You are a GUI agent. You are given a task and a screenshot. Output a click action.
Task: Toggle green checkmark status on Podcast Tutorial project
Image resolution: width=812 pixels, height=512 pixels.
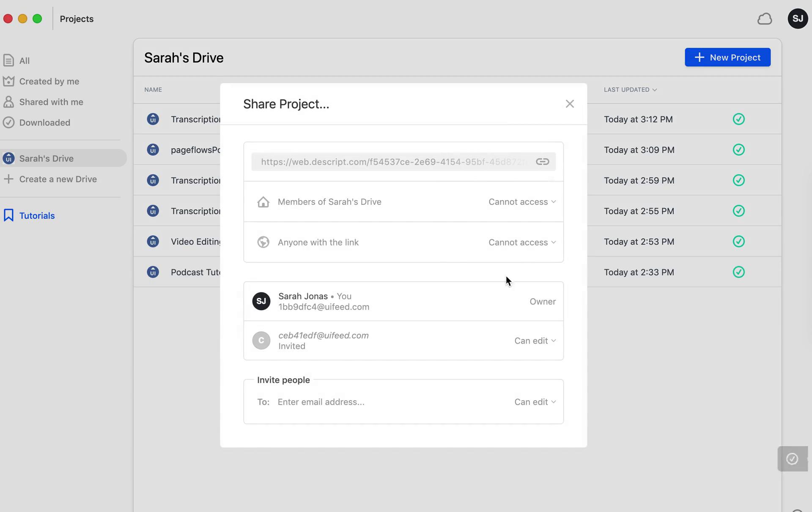[738, 272]
